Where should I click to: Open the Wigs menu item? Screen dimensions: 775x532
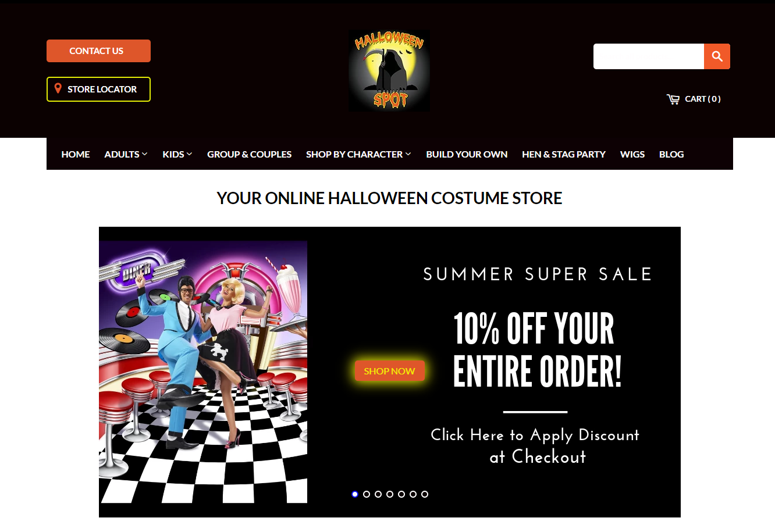pyautogui.click(x=632, y=154)
